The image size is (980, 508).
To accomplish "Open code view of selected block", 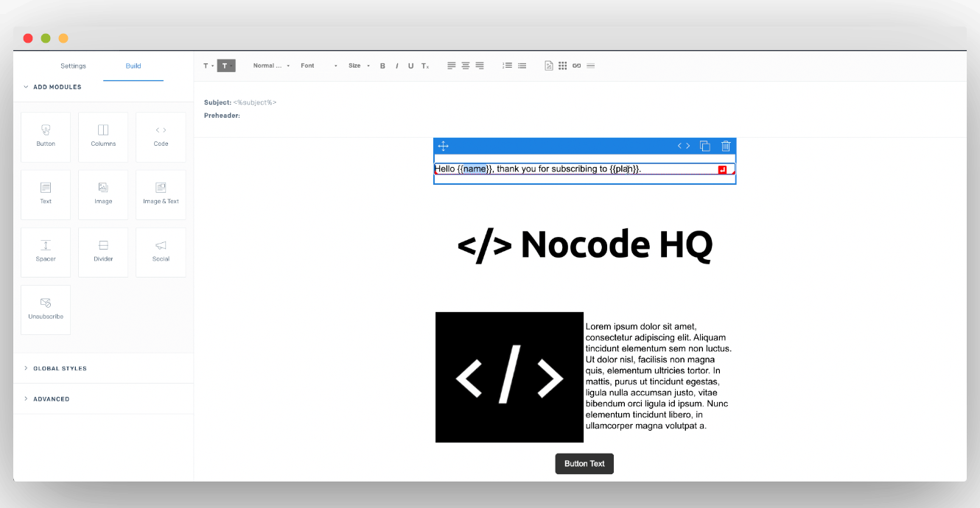I will pyautogui.click(x=684, y=146).
